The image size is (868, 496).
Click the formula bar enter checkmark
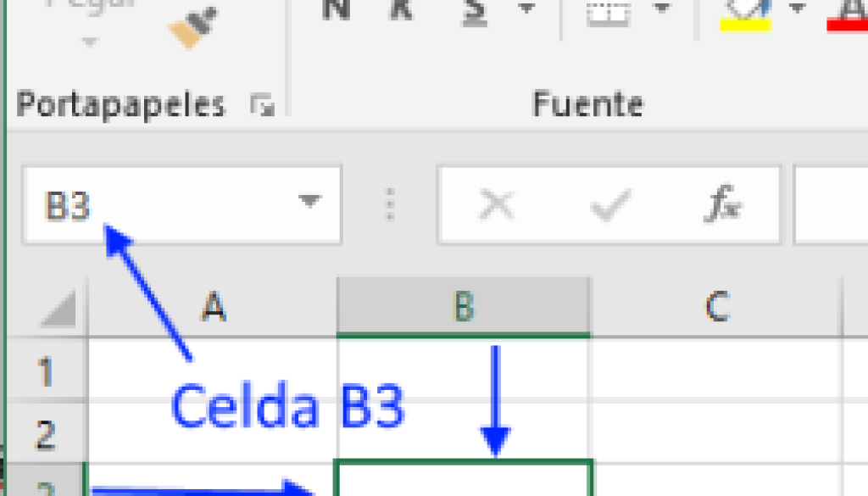(x=610, y=204)
